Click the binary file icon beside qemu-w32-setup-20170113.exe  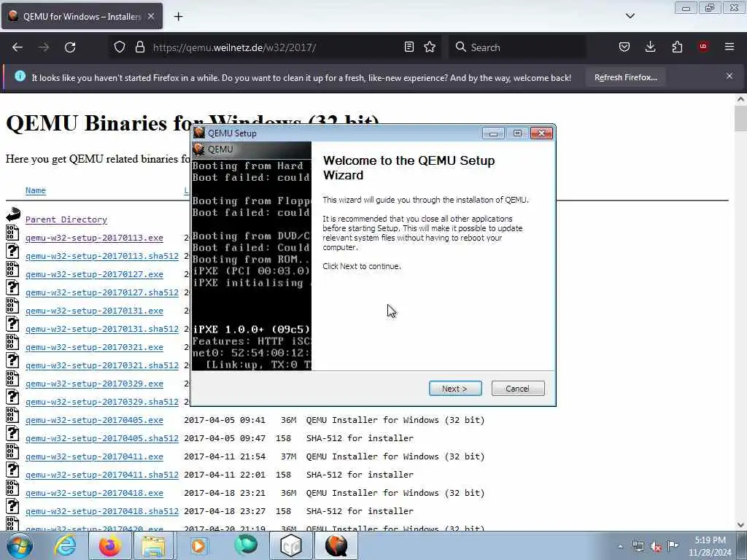click(12, 233)
